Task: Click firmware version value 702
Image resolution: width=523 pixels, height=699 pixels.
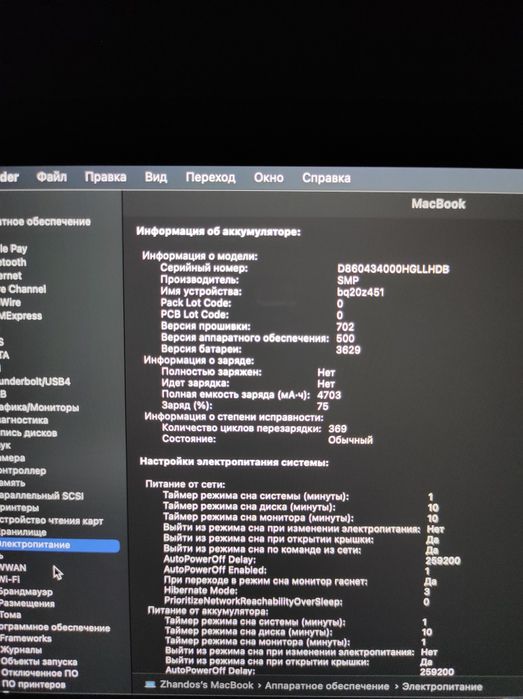Action: point(345,327)
